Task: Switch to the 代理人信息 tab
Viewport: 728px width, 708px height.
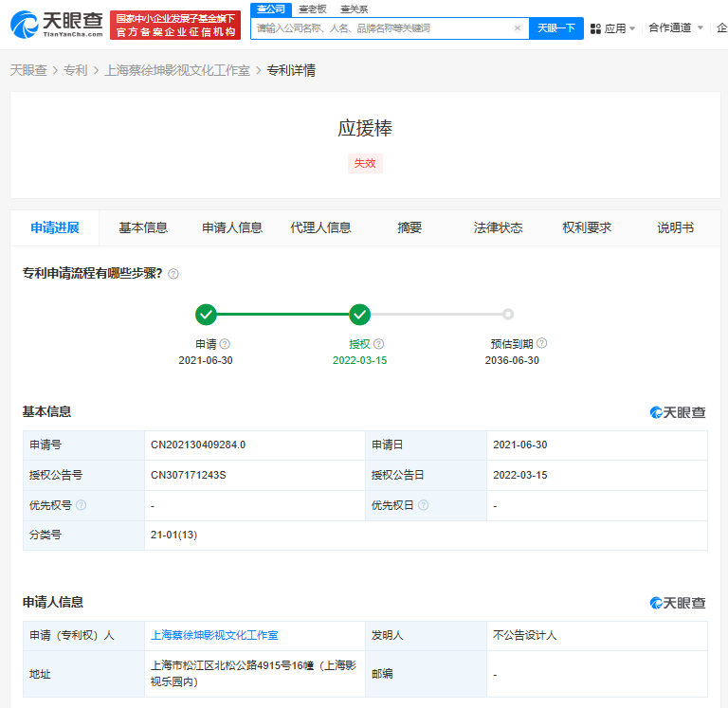Action: (320, 228)
